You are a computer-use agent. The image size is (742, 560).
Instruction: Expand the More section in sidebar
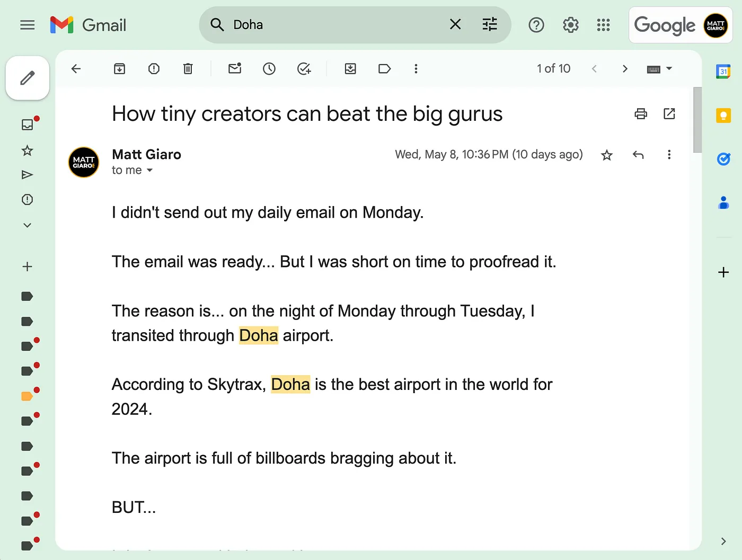click(x=28, y=225)
